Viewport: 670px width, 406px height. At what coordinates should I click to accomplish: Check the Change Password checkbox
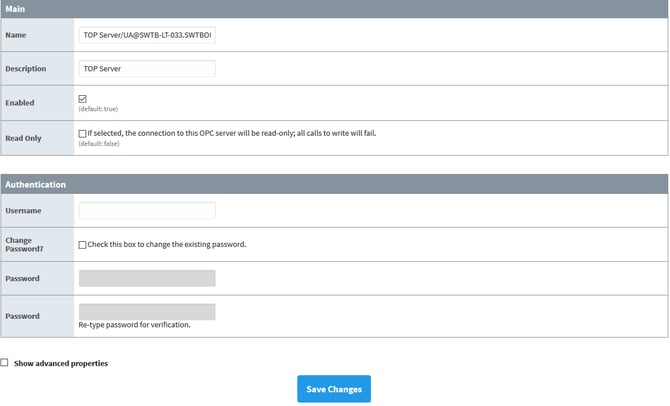click(x=83, y=245)
